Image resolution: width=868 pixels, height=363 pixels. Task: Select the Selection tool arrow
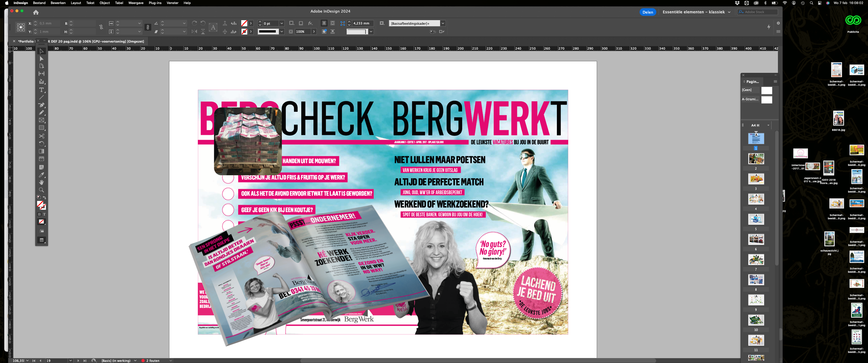point(41,51)
